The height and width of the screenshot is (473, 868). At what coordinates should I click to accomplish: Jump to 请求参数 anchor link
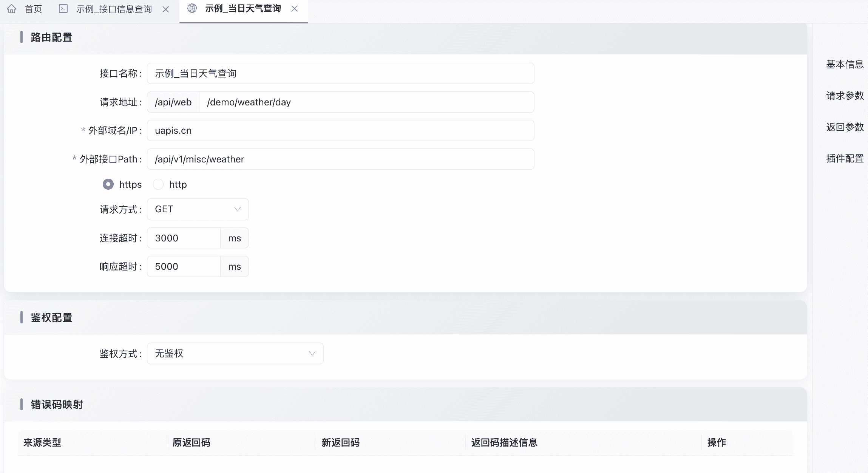(x=845, y=96)
